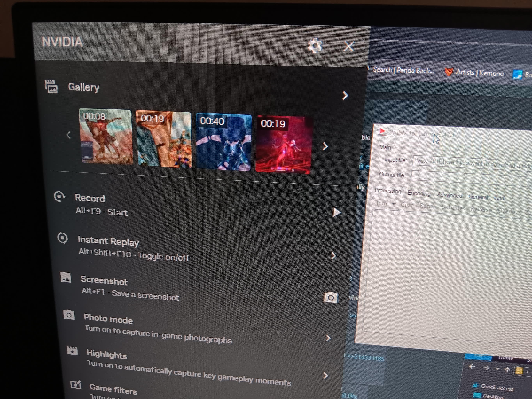Expand Highlights chevron
The image size is (532, 399).
pyautogui.click(x=325, y=375)
